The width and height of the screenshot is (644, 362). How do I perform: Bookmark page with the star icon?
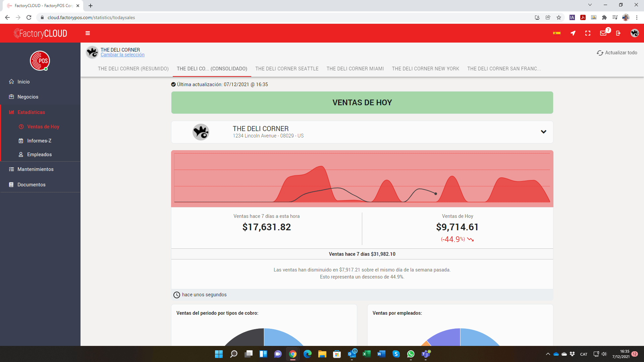point(559,17)
